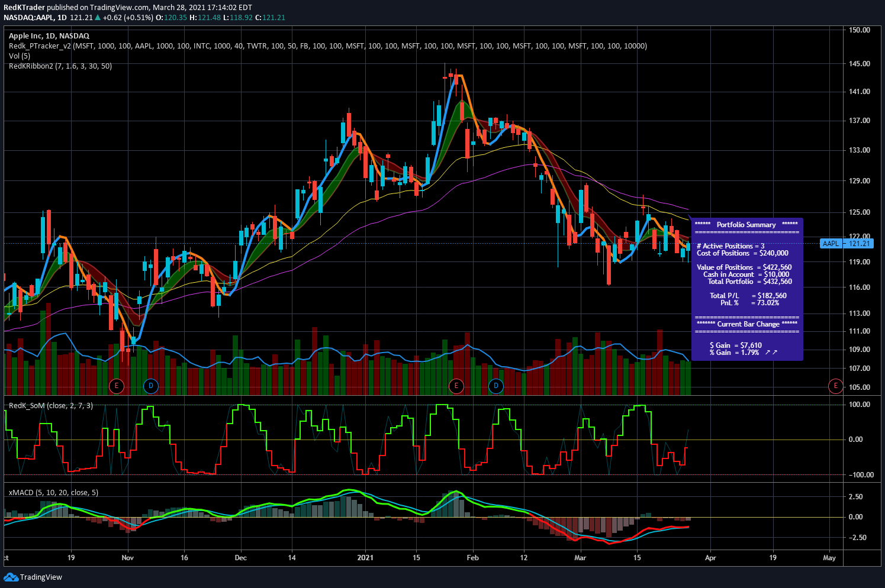885x588 pixels.
Task: Select the Apple Inc, 1D, NASDAQ title
Action: [49, 36]
